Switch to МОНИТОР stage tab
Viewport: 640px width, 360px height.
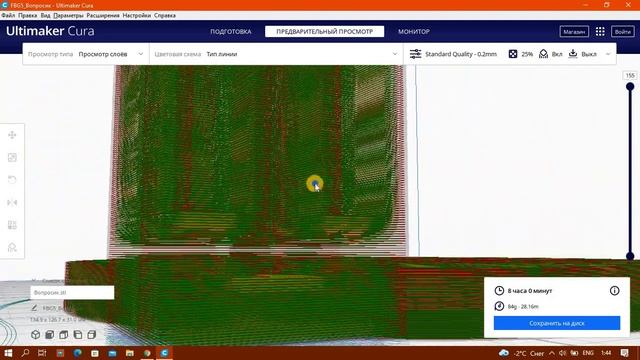click(x=414, y=31)
